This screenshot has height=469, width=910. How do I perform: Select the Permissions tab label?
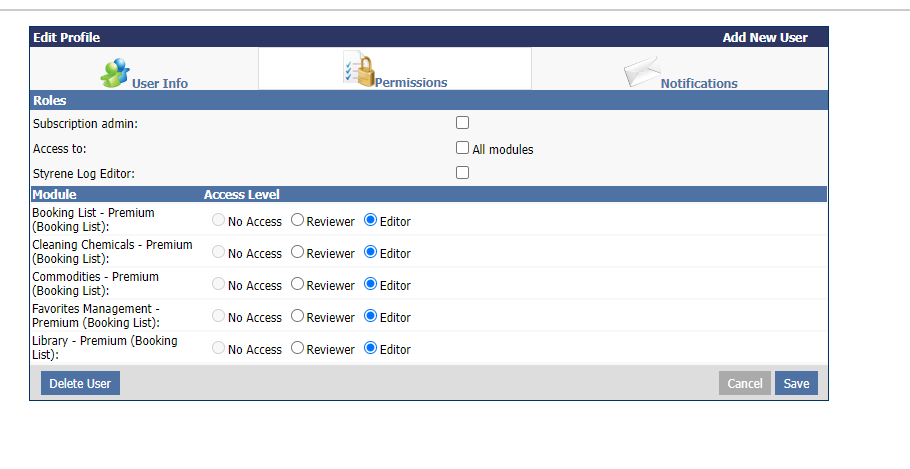point(411,84)
